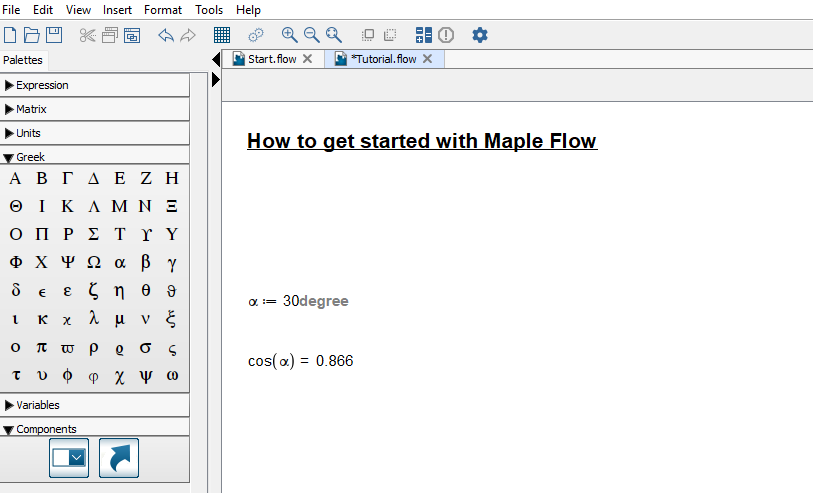Expand the Units palette
Screen dimensions: 813x493
pyautogui.click(x=95, y=133)
